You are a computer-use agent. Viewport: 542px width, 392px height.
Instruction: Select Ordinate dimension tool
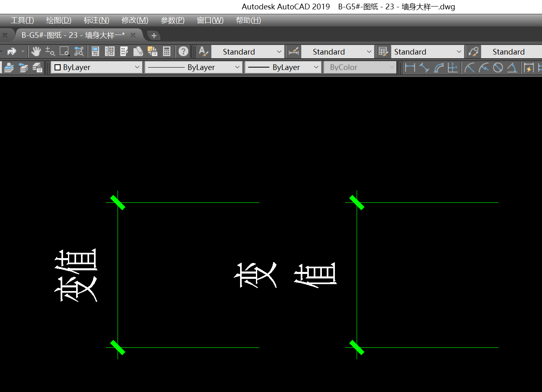[452, 68]
